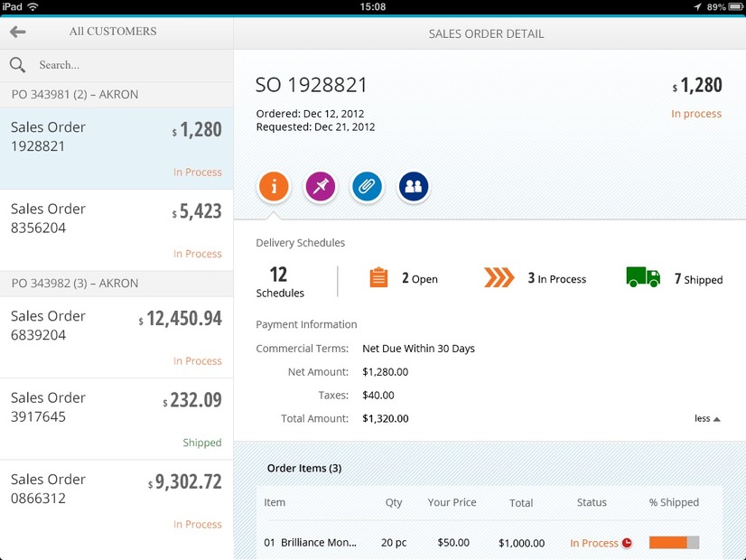746x560 pixels.
Task: Click the In Process status of item 01
Action: (593, 543)
